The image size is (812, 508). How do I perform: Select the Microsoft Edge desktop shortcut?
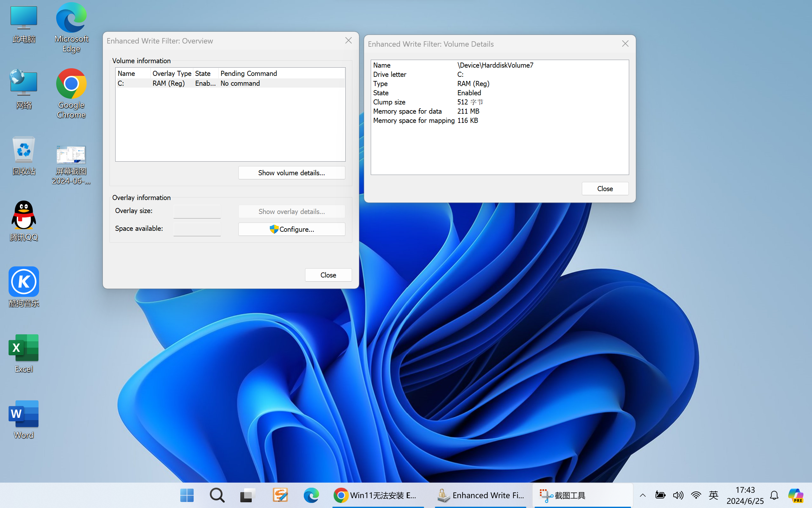click(71, 28)
